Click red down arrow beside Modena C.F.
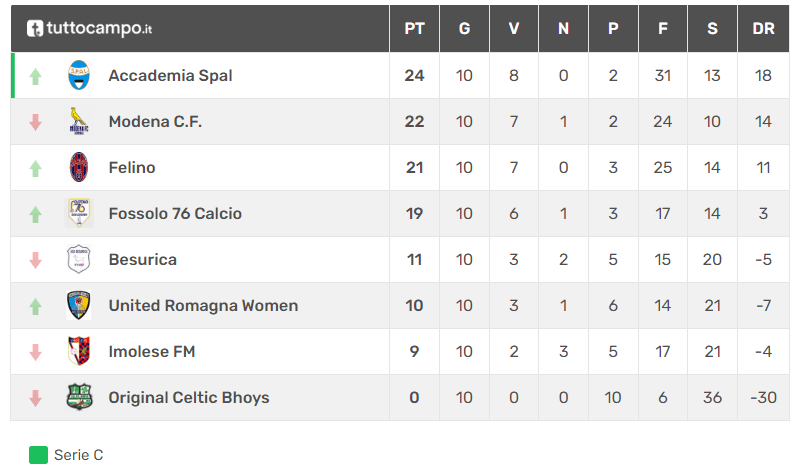 35,123
